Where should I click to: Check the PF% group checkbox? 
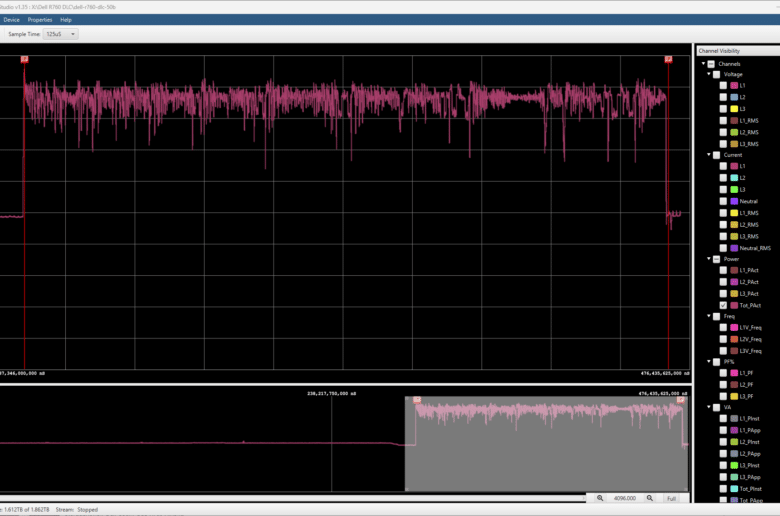(x=717, y=362)
